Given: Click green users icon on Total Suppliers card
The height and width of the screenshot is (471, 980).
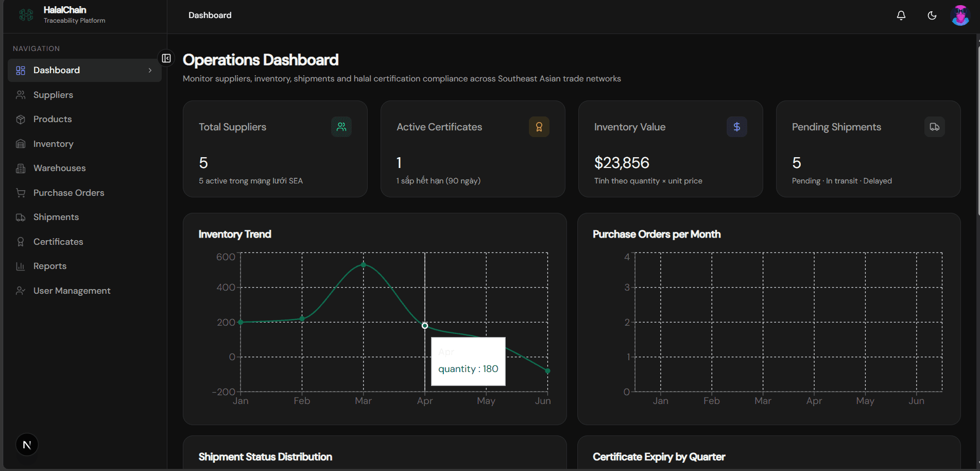Looking at the screenshot, I should tap(341, 127).
